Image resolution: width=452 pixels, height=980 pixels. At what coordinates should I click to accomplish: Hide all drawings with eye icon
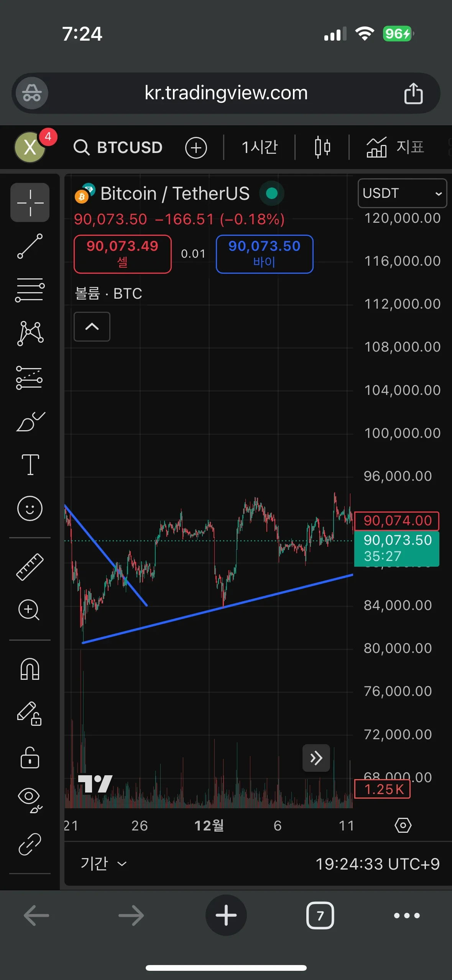[30, 800]
